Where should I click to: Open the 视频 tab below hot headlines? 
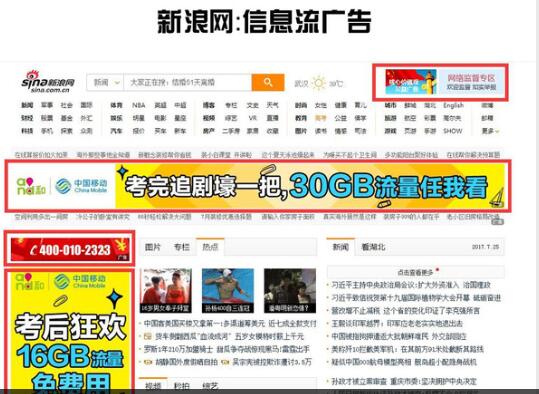tap(153, 385)
